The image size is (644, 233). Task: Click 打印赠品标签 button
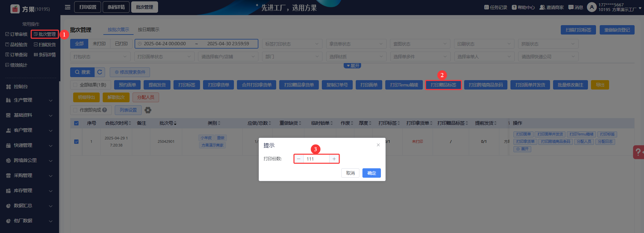pos(443,85)
